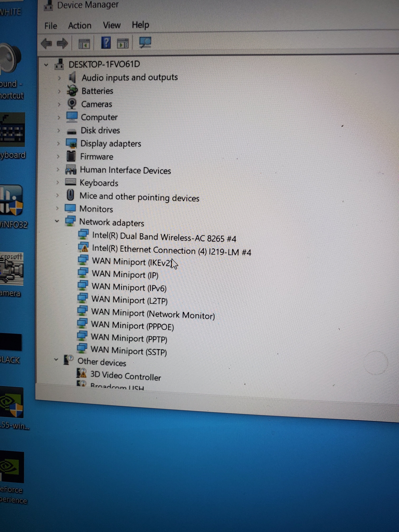Open the Action menu
This screenshot has height=532, width=399.
click(80, 25)
